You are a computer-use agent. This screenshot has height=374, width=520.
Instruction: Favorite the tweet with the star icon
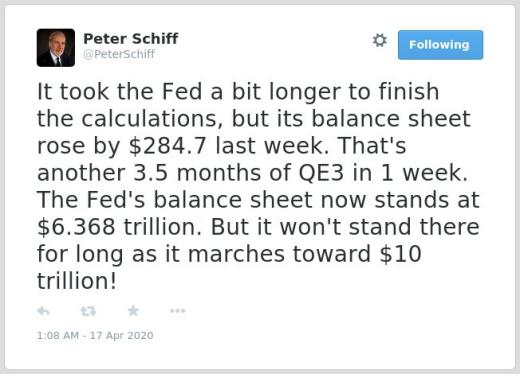[x=133, y=311]
